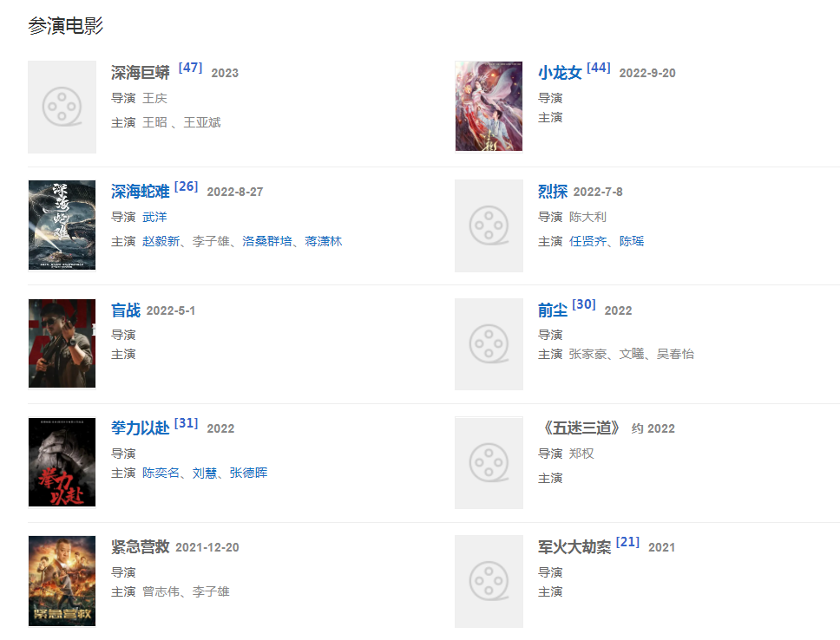The image size is (840, 640).
Task: Click reference [47] next to 深海巨蟒
Action: pyautogui.click(x=190, y=68)
